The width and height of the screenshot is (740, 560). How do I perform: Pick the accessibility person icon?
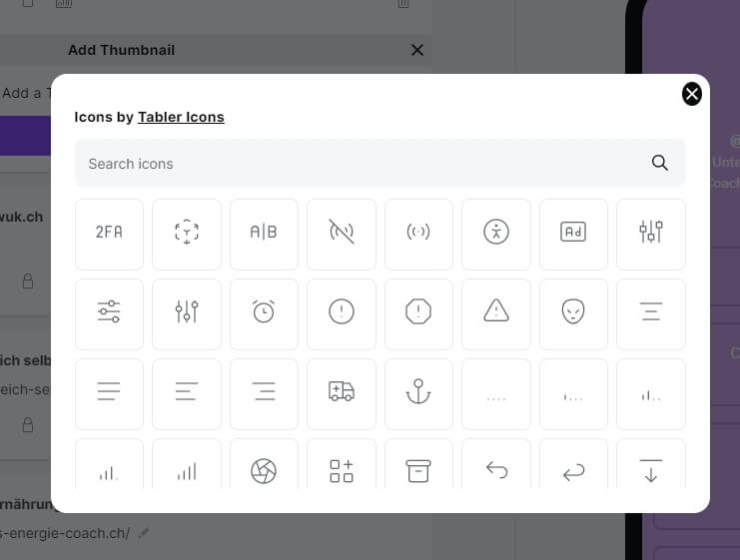click(496, 234)
